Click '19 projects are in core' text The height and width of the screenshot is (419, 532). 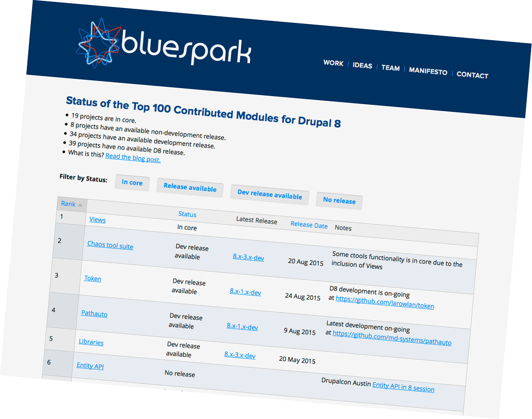(104, 118)
